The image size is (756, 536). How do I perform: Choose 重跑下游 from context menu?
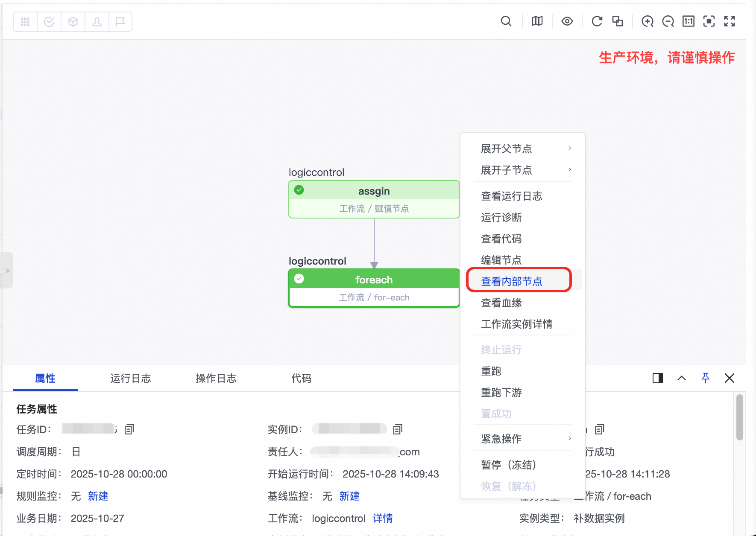pyautogui.click(x=501, y=392)
